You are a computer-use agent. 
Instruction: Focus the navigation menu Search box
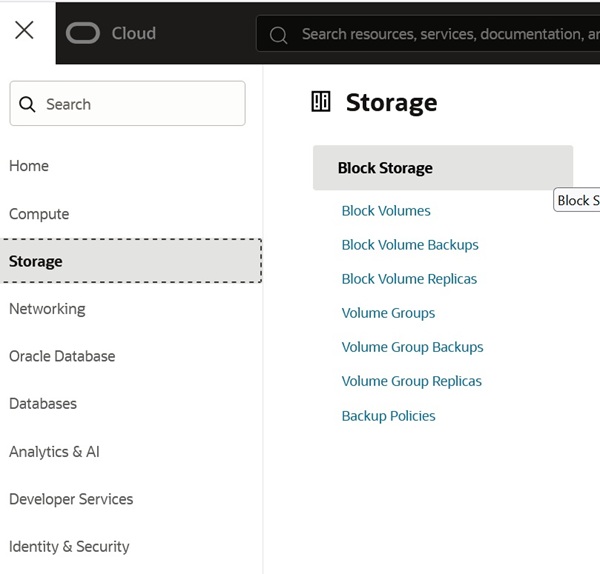coord(127,103)
